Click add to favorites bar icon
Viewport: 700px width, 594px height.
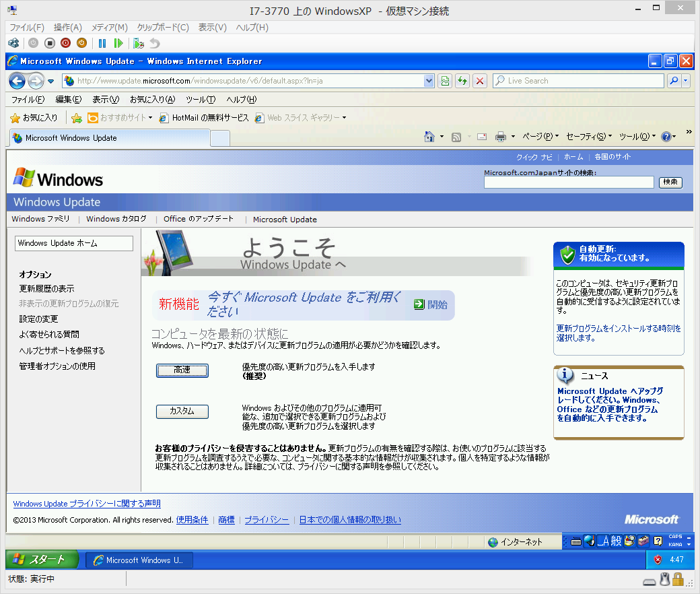pyautogui.click(x=77, y=118)
